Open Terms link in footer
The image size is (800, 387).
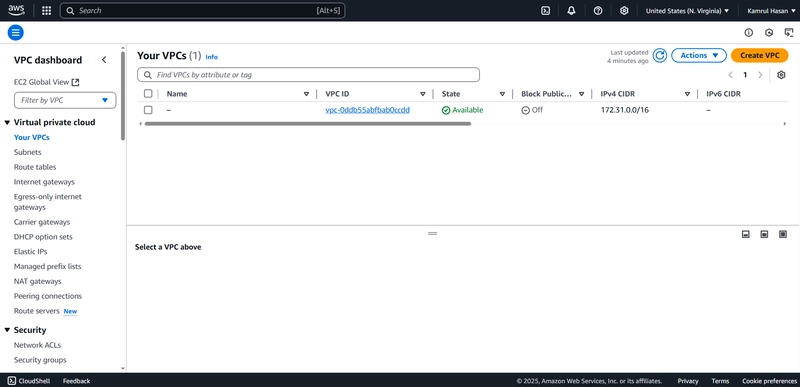pyautogui.click(x=720, y=381)
